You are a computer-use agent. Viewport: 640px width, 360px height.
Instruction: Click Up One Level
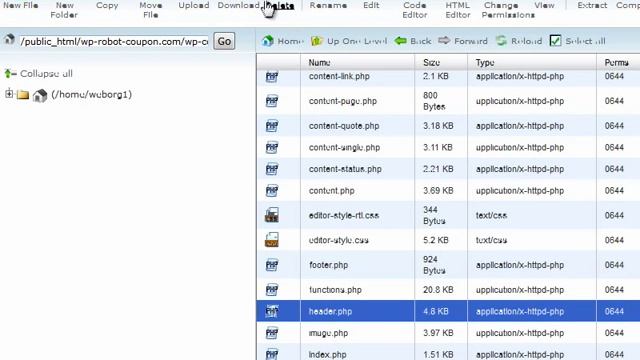(349, 41)
